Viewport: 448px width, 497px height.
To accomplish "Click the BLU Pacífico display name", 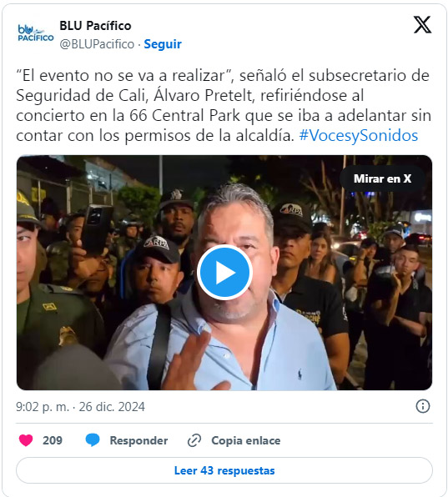I will coord(95,26).
